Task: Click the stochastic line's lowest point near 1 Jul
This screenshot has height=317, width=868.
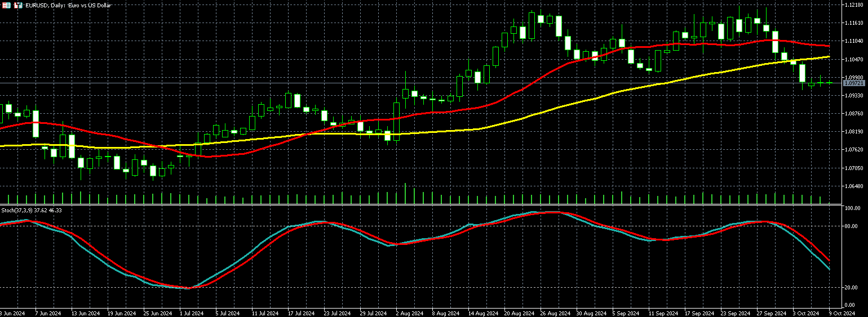Action: (188, 288)
